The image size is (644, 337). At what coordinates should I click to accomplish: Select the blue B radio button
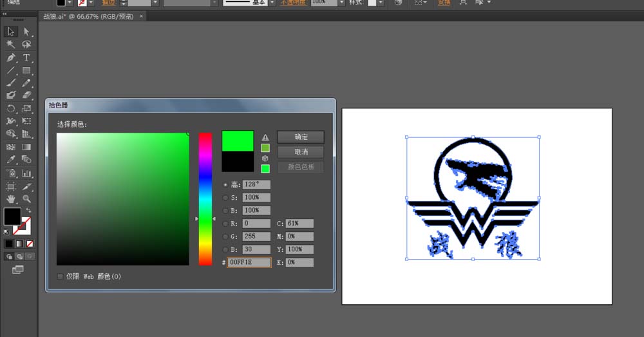click(225, 249)
